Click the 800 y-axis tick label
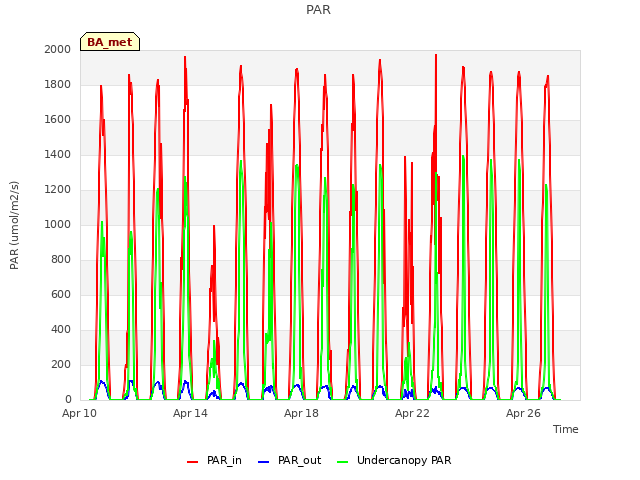Screen dimensions: 640x480 (x=61, y=260)
